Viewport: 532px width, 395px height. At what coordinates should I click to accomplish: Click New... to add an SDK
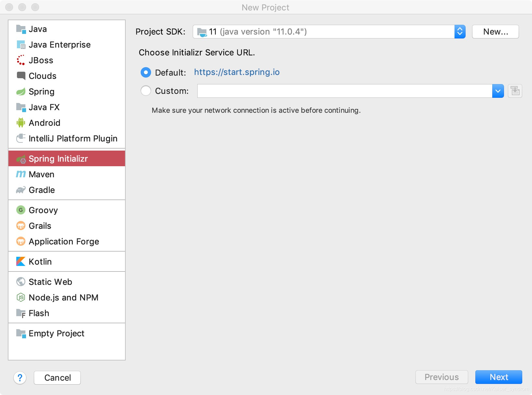pyautogui.click(x=495, y=32)
